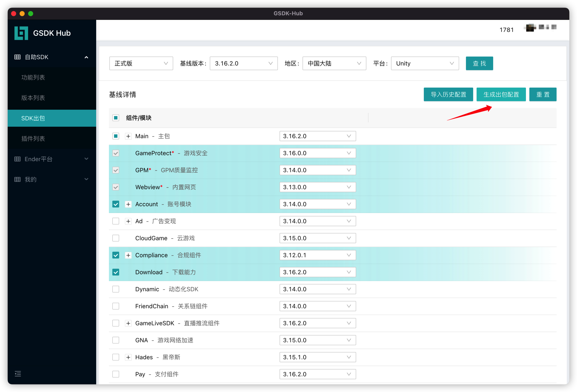Expand the Ad 广告变现 row plus icon
The height and width of the screenshot is (392, 577).
click(128, 221)
